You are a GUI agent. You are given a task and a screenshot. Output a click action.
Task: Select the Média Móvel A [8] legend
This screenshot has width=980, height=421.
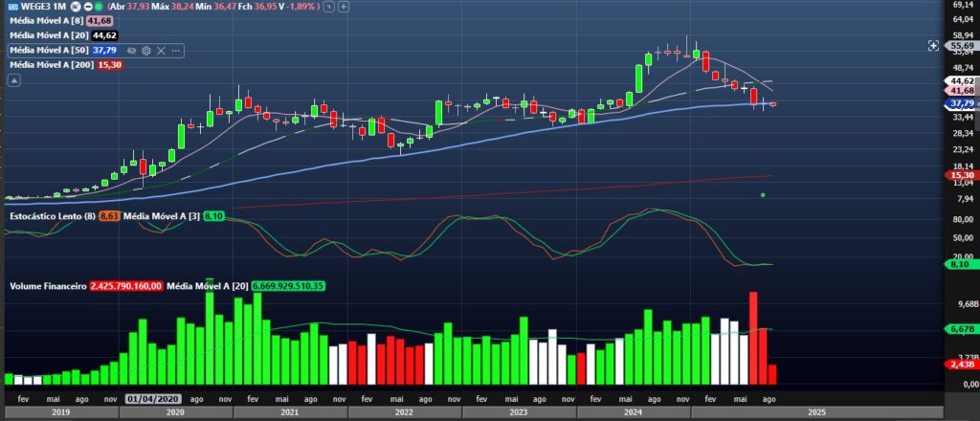(46, 19)
